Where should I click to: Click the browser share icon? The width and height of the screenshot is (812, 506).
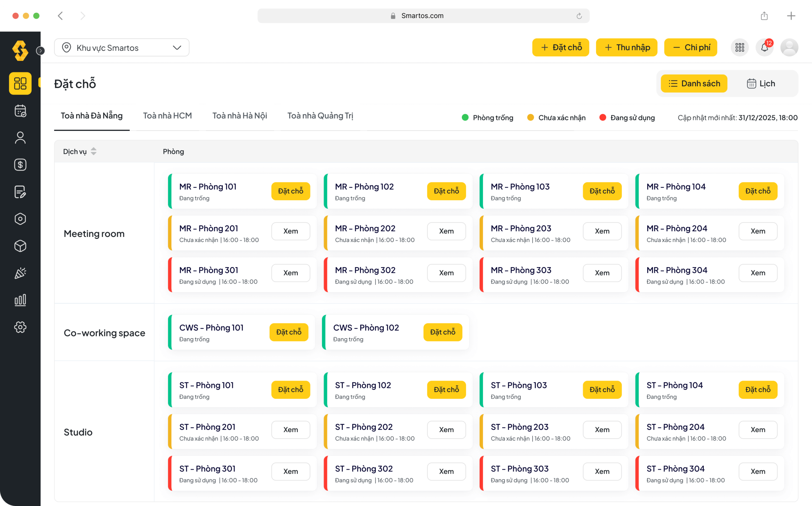pos(764,16)
